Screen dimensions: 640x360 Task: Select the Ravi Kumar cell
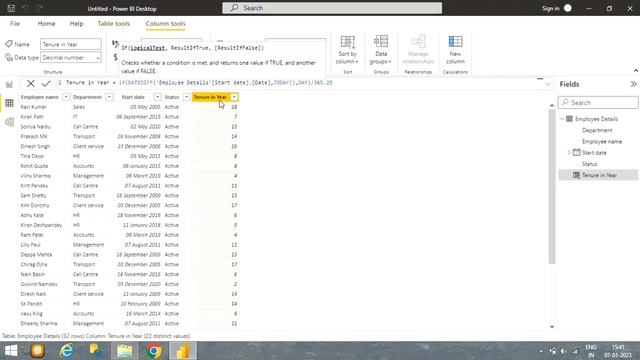[x=33, y=107]
